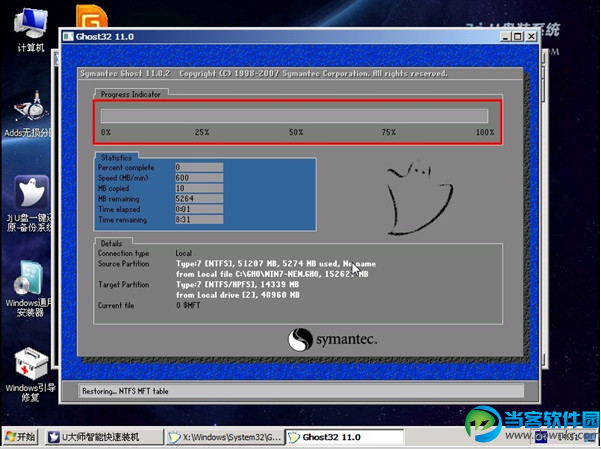Click the orange G icon behind the Ghost window
This screenshot has width=601, height=449.
[94, 16]
